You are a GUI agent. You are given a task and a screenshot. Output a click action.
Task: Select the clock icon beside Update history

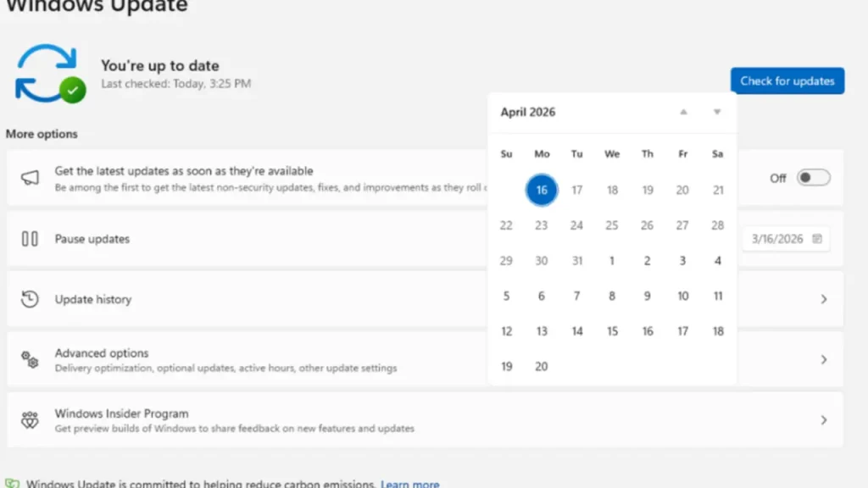(29, 299)
